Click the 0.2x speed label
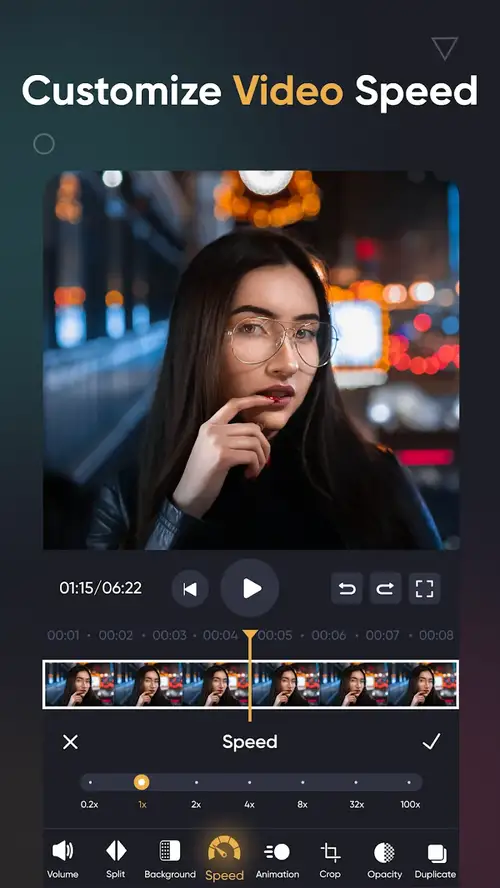 (89, 805)
